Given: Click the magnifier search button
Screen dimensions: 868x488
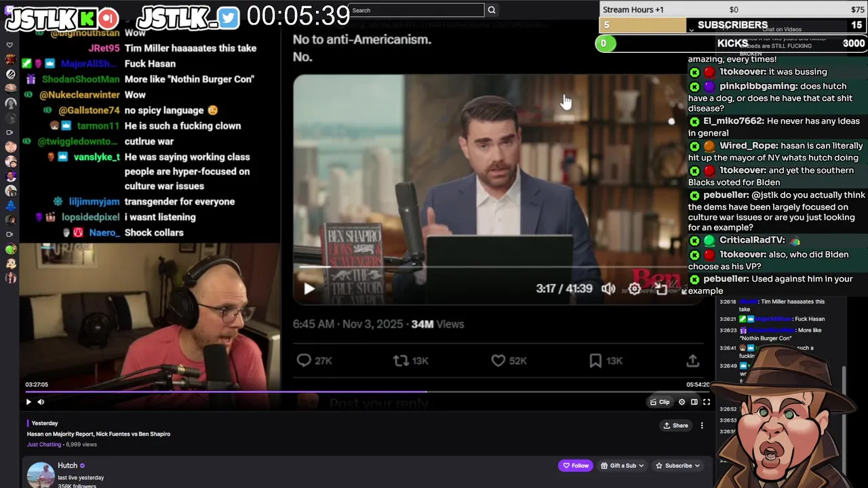Looking at the screenshot, I should point(492,10).
